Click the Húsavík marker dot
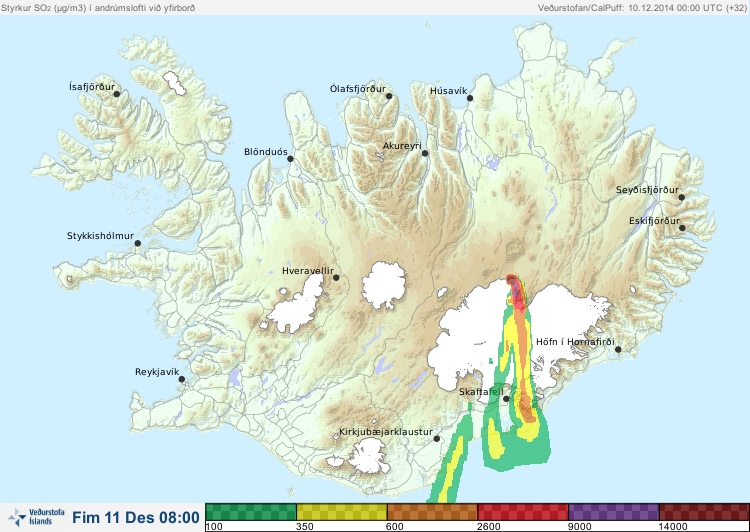 coord(470,98)
